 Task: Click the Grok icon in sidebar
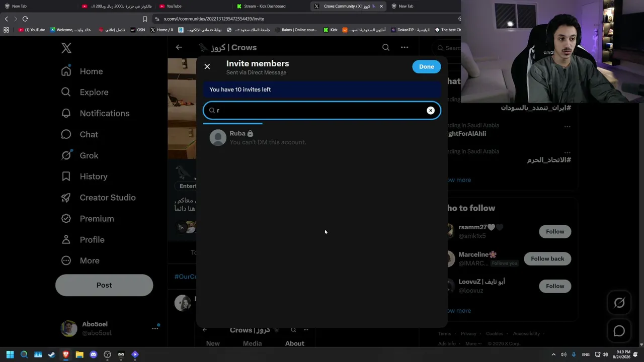tap(66, 156)
